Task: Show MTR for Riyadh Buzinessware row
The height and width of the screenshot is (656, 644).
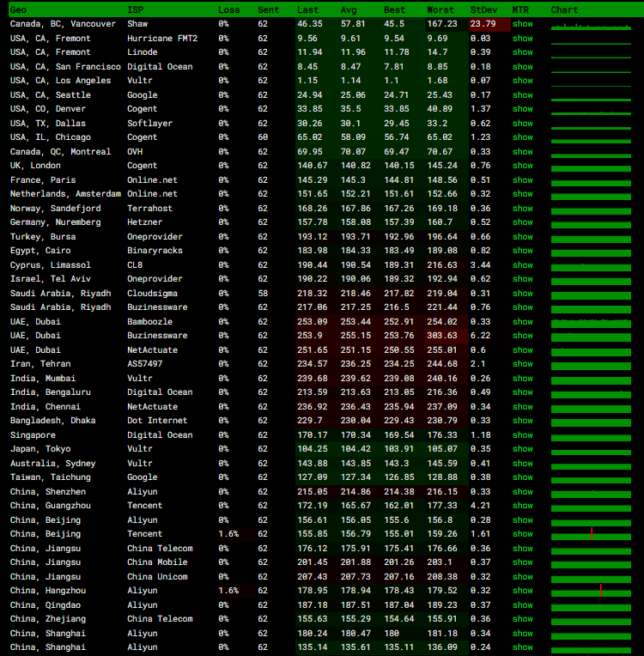Action: (x=523, y=307)
